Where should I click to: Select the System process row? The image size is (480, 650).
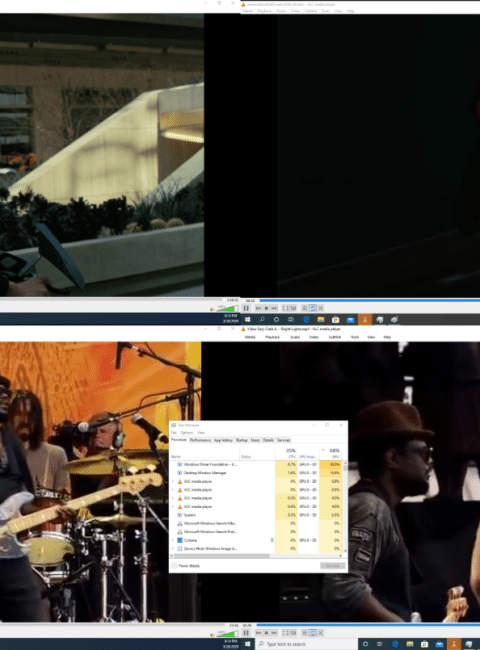pyautogui.click(x=257, y=515)
